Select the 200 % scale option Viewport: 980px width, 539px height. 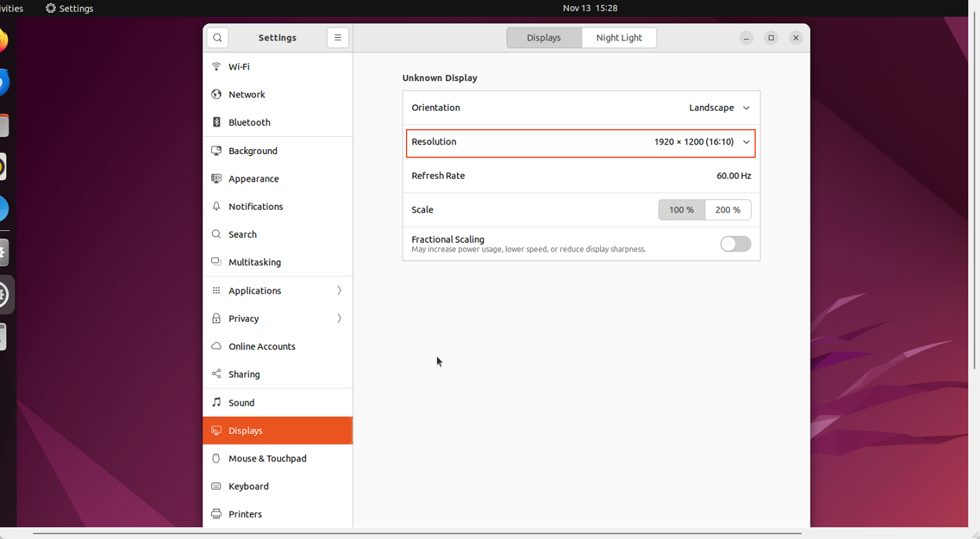click(727, 210)
